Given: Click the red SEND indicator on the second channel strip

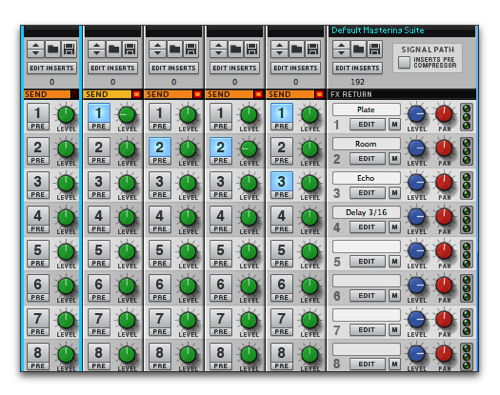Looking at the screenshot, I should (136, 94).
